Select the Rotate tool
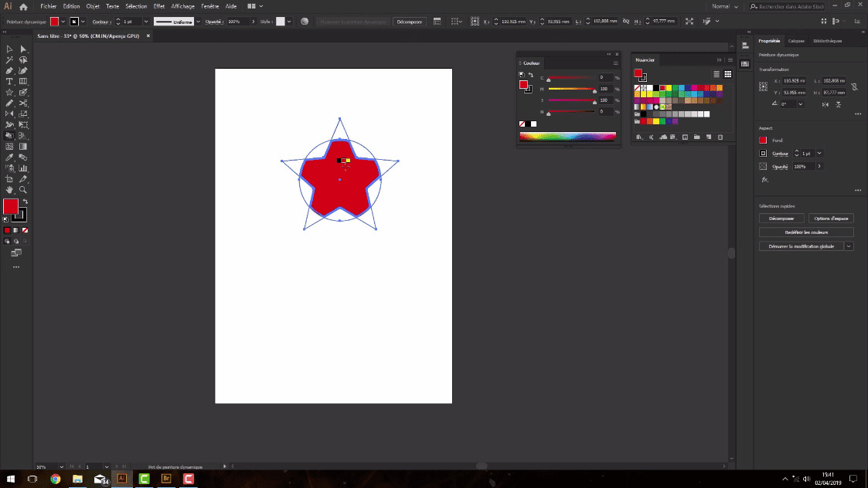The image size is (868, 488). [9, 114]
